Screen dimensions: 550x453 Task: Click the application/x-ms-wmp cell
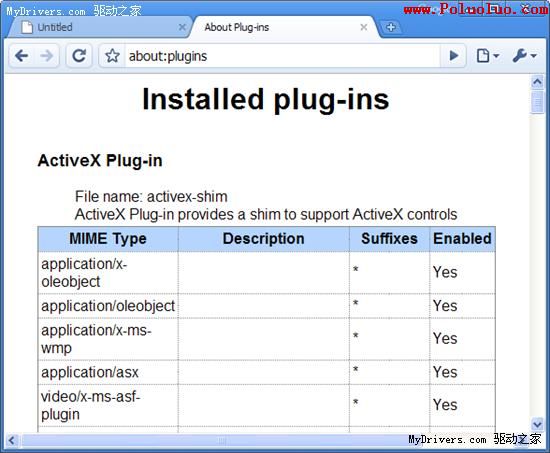[x=108, y=339]
